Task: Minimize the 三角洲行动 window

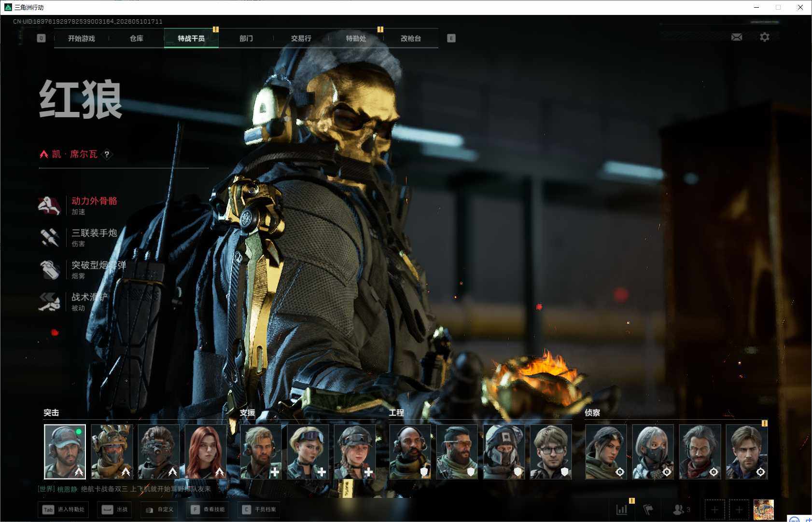Action: coord(756,7)
